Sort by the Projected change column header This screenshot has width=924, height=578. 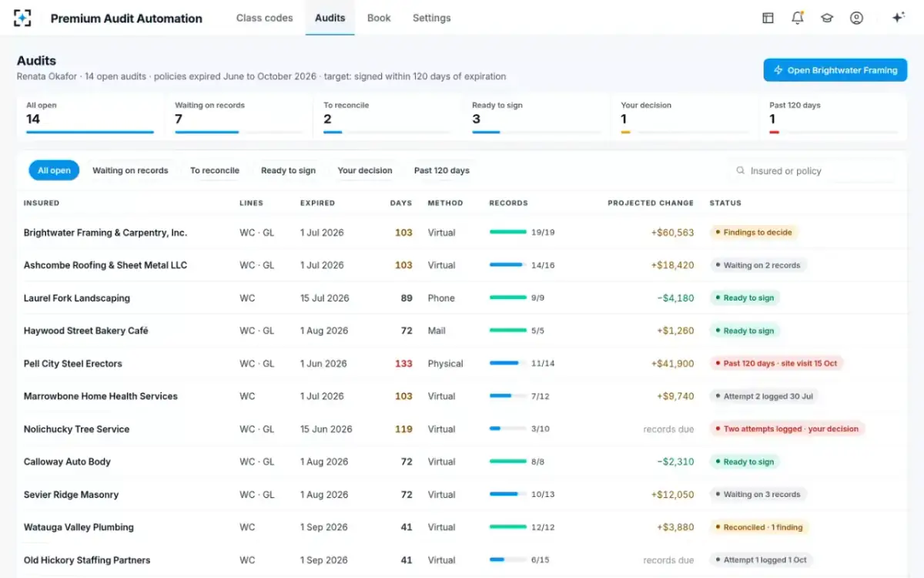pyautogui.click(x=651, y=203)
